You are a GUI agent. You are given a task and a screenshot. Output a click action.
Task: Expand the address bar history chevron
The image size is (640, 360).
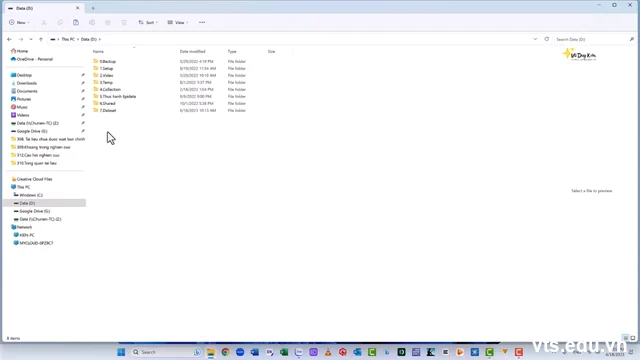[x=535, y=39]
